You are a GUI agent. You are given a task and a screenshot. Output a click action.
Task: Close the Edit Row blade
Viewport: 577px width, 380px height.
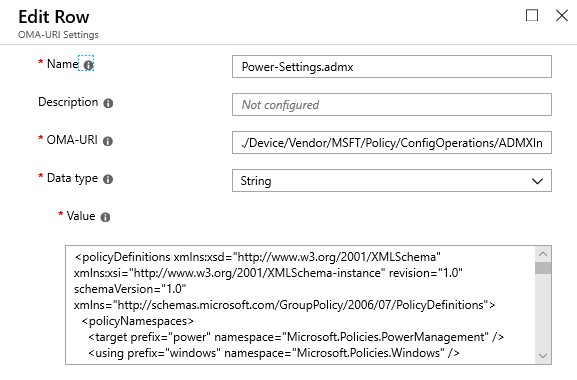562,15
